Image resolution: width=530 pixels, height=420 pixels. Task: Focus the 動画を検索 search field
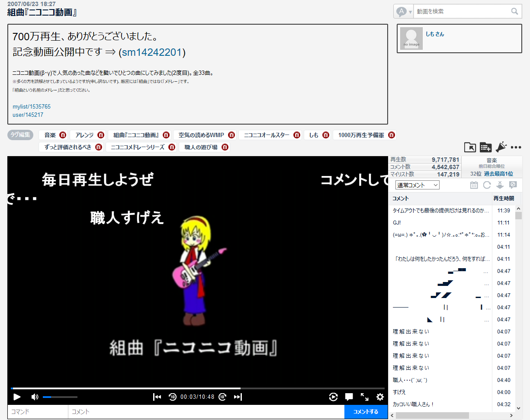(462, 11)
